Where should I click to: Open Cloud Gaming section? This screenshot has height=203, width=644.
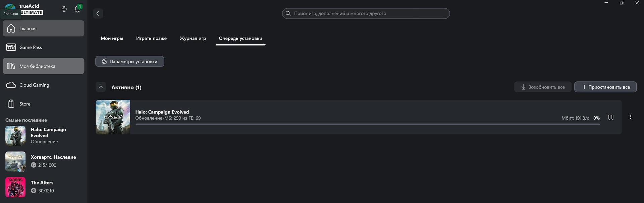click(44, 85)
